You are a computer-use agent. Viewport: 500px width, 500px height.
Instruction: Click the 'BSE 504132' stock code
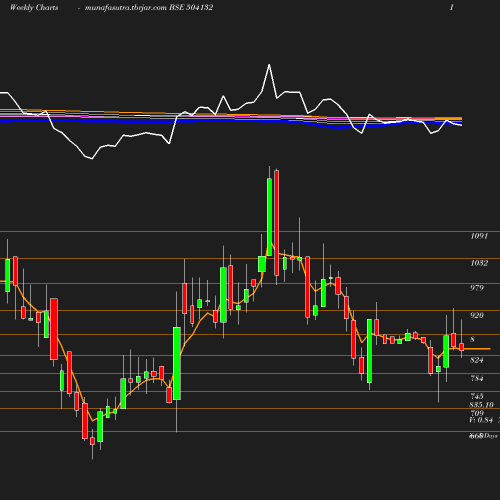click(191, 7)
